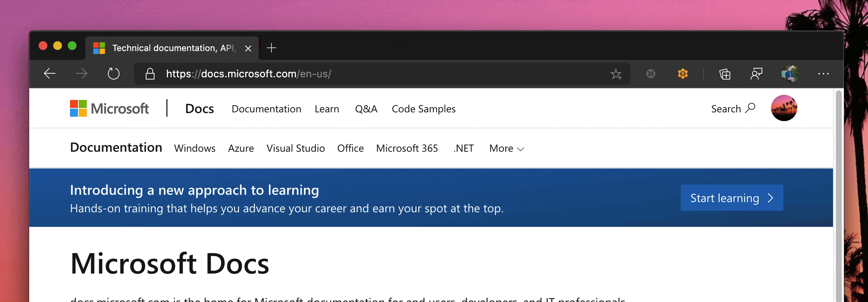Open the Docs home link
This screenshot has width=868, height=302.
tap(199, 109)
